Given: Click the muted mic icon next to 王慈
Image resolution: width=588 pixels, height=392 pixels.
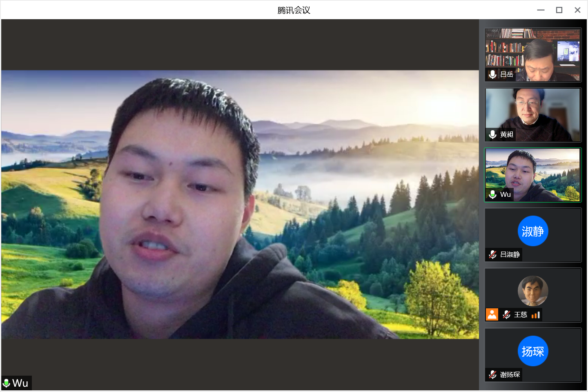Looking at the screenshot, I should pos(506,314).
